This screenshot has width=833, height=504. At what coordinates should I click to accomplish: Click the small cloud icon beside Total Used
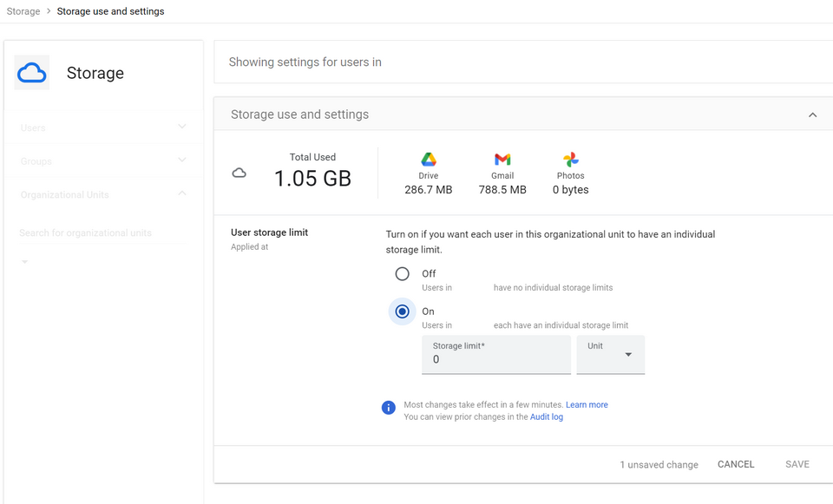click(x=239, y=173)
